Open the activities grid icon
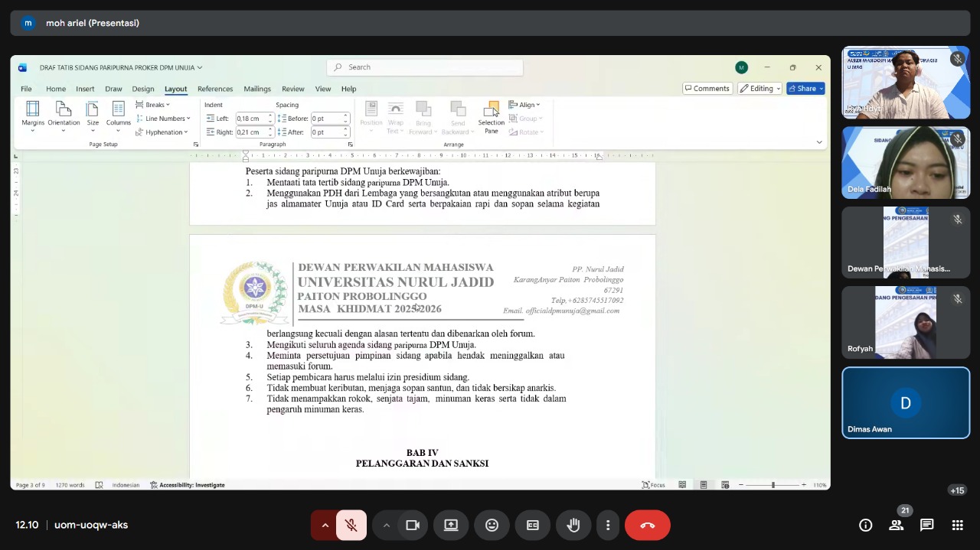The width and height of the screenshot is (980, 550). click(x=957, y=525)
